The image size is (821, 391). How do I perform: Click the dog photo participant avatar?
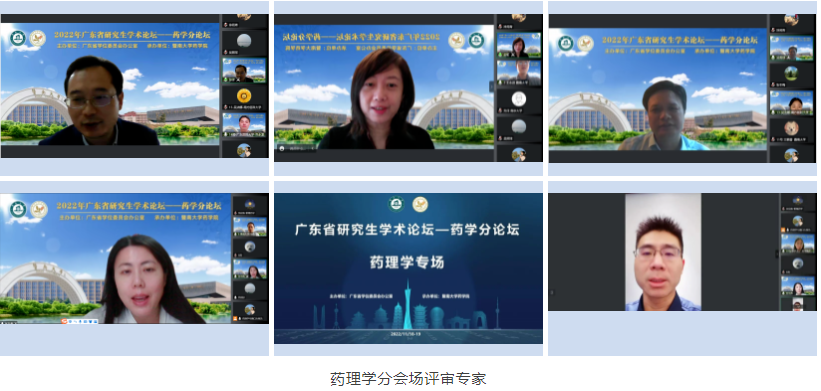(x=791, y=128)
